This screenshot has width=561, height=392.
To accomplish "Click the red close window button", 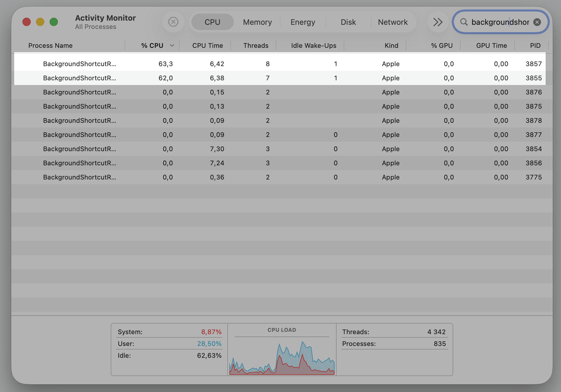I will click(27, 22).
